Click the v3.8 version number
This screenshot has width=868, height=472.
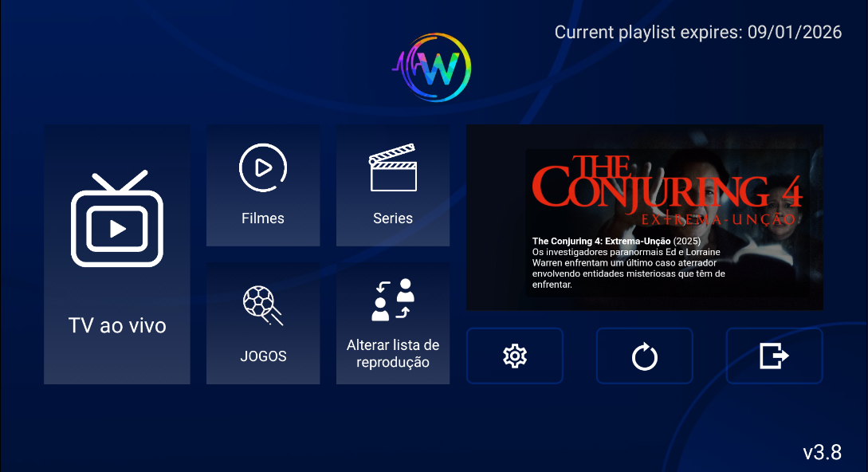[x=822, y=452]
